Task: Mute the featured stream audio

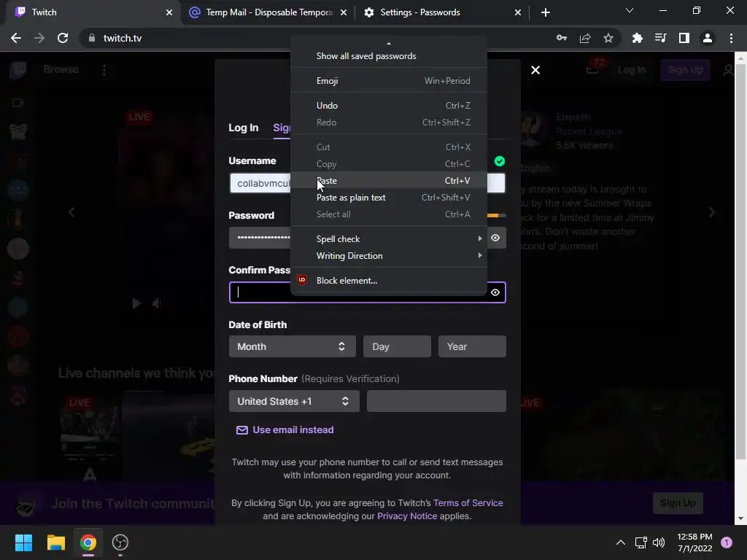Action: [x=156, y=303]
